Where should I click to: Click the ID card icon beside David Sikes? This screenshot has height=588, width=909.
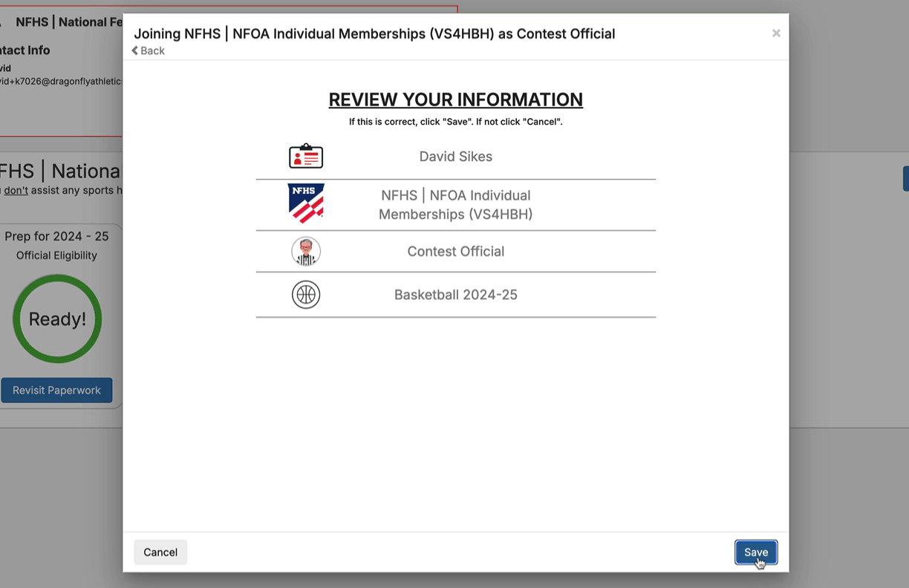point(305,157)
